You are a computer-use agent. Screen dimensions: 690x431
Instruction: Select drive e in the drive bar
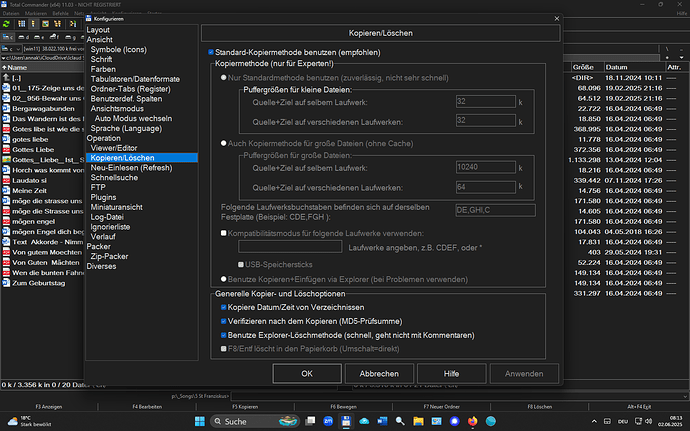(x=39, y=37)
